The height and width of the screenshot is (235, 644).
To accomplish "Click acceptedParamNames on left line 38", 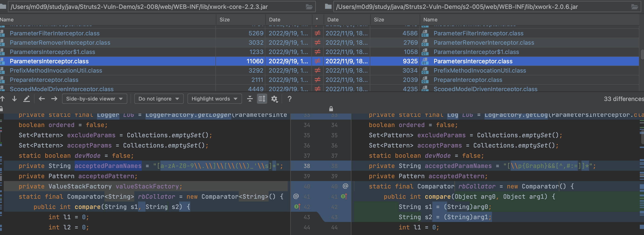I will click(108, 166).
